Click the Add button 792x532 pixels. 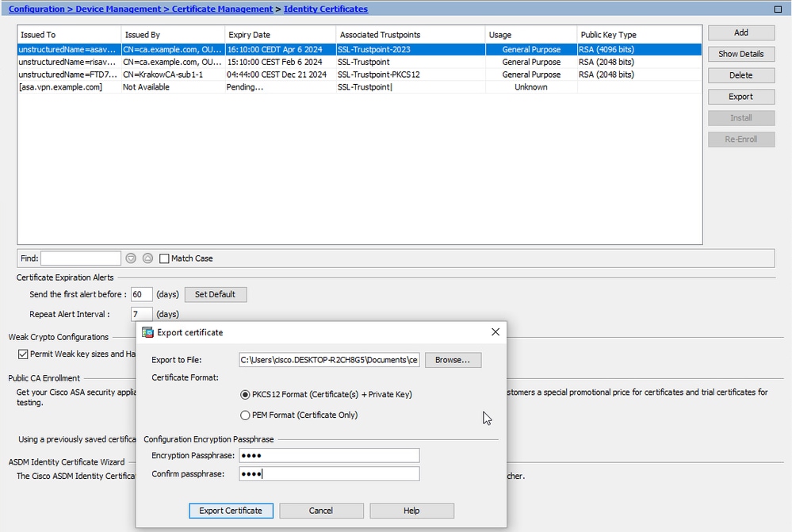point(741,33)
